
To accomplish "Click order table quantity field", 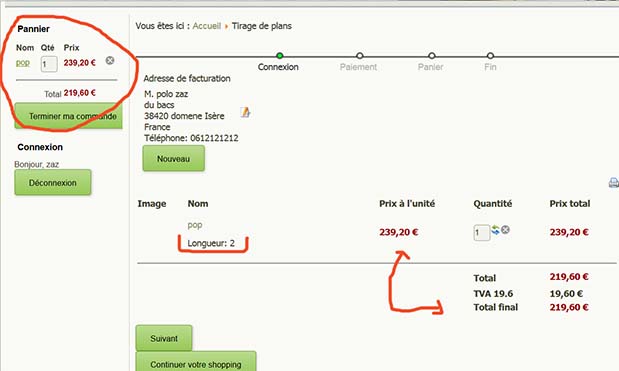I will [482, 232].
